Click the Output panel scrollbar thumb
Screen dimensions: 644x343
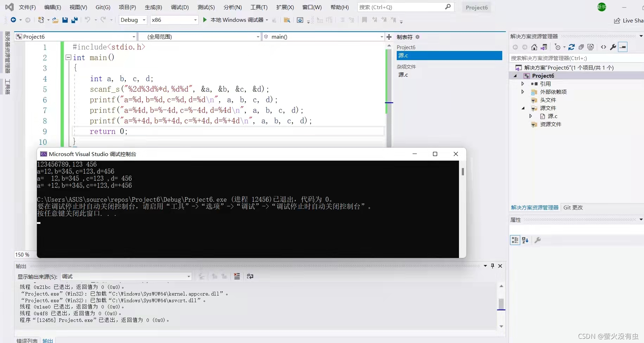point(501,303)
